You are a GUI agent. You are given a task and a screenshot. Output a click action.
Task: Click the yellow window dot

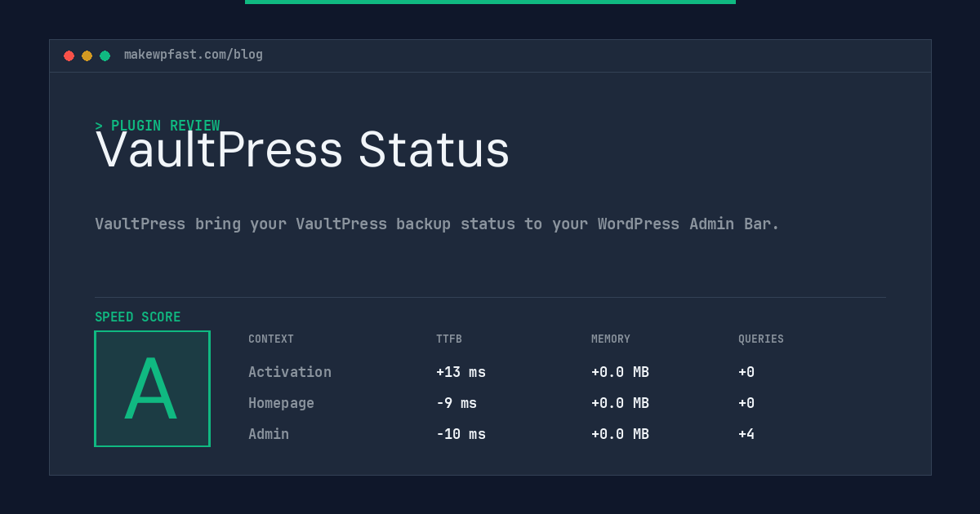coord(87,55)
